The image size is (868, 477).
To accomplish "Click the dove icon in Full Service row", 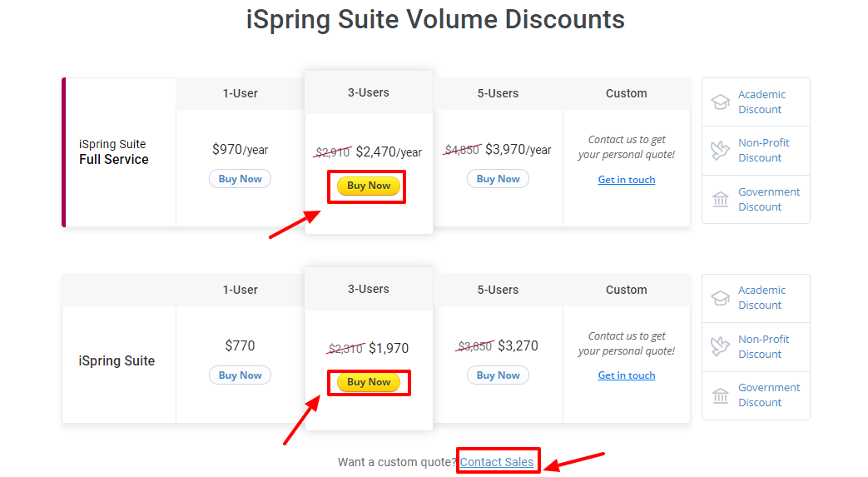I will point(719,150).
